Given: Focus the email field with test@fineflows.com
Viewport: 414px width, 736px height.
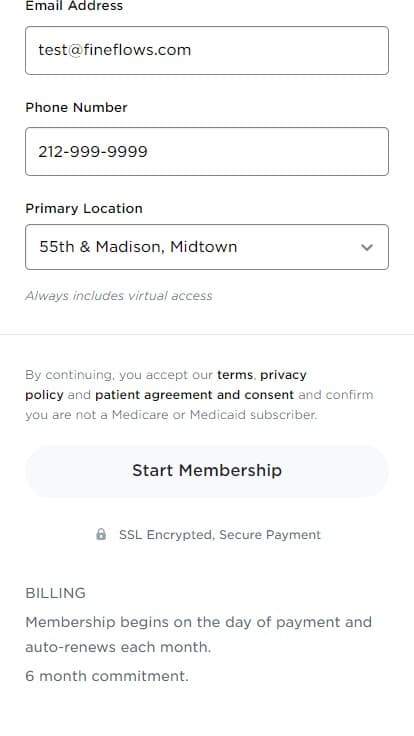Looking at the screenshot, I should pos(207,50).
